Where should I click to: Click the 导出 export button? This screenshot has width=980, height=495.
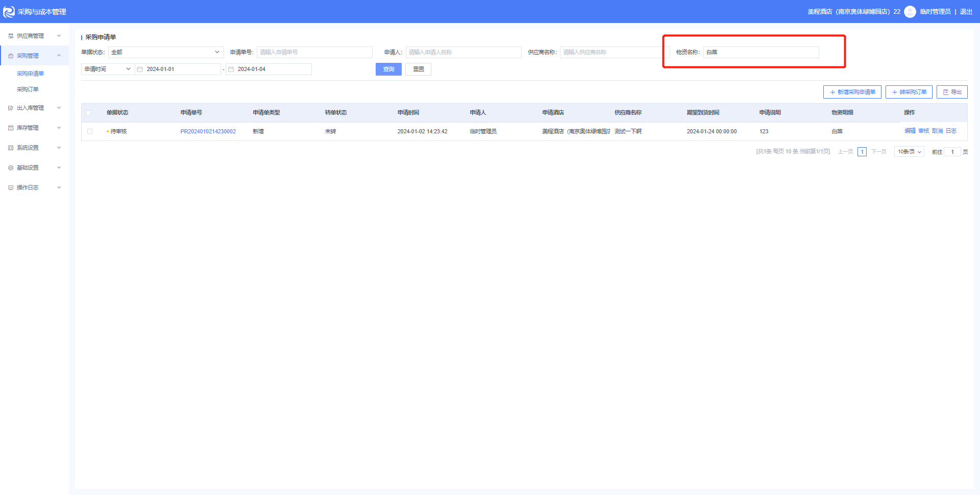pos(952,92)
